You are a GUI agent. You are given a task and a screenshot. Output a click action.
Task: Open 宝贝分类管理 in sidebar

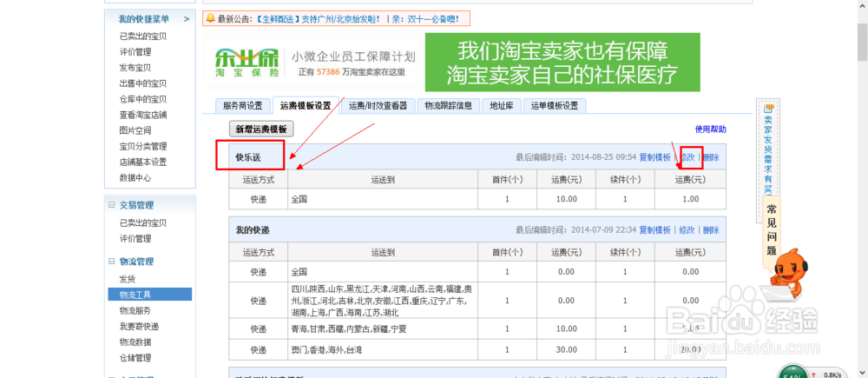[143, 146]
